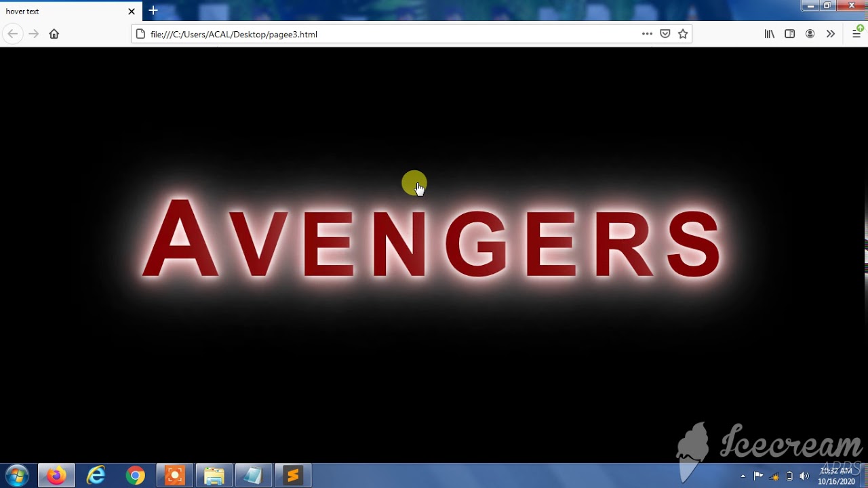Close the Firefox window
Viewport: 868px width, 488px height.
[x=852, y=5]
